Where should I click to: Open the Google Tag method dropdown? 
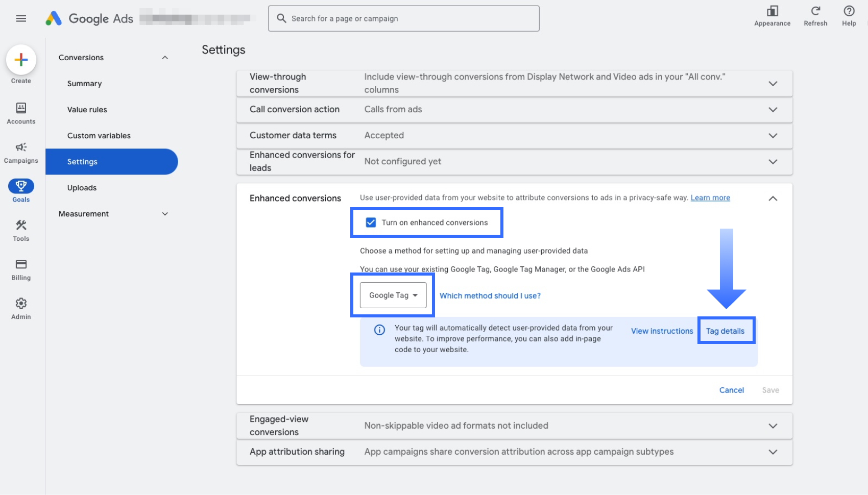point(393,295)
